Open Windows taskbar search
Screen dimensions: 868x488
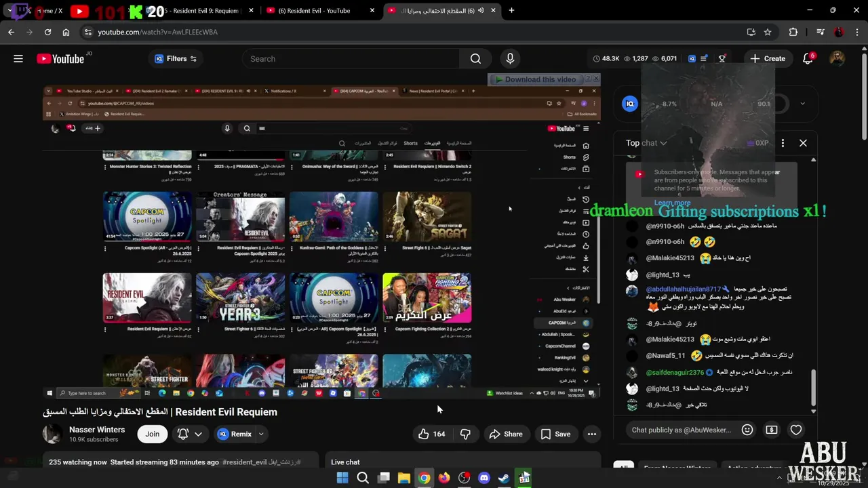(363, 479)
